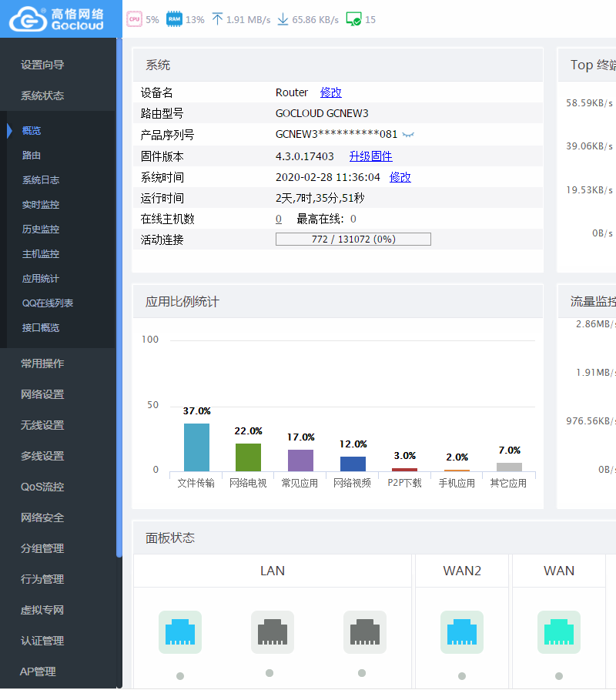This screenshot has width=616, height=700.
Task: Open 实时监控 in the sidebar
Action: [40, 205]
